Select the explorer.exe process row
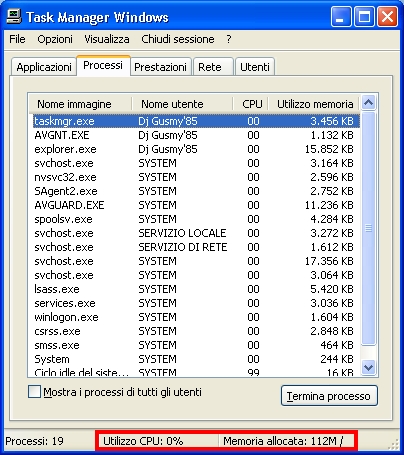404x455 pixels. (196, 149)
